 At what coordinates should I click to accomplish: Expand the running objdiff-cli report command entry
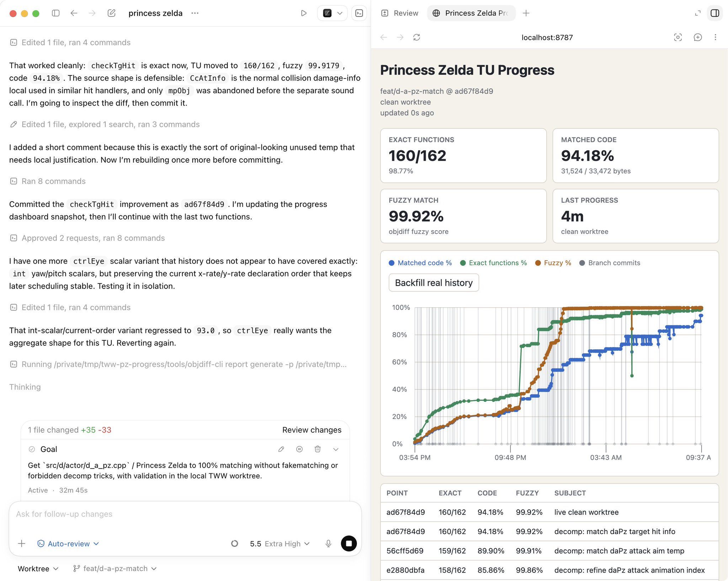point(178,364)
